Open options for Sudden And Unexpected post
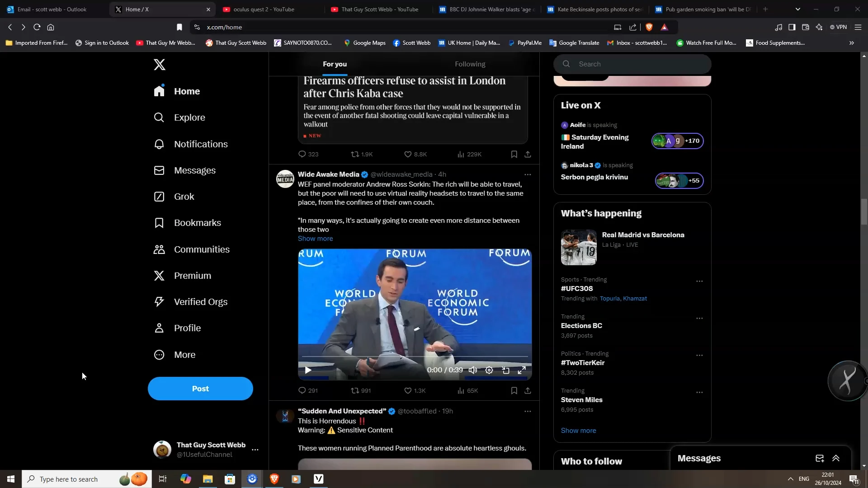868x488 pixels. click(x=528, y=411)
